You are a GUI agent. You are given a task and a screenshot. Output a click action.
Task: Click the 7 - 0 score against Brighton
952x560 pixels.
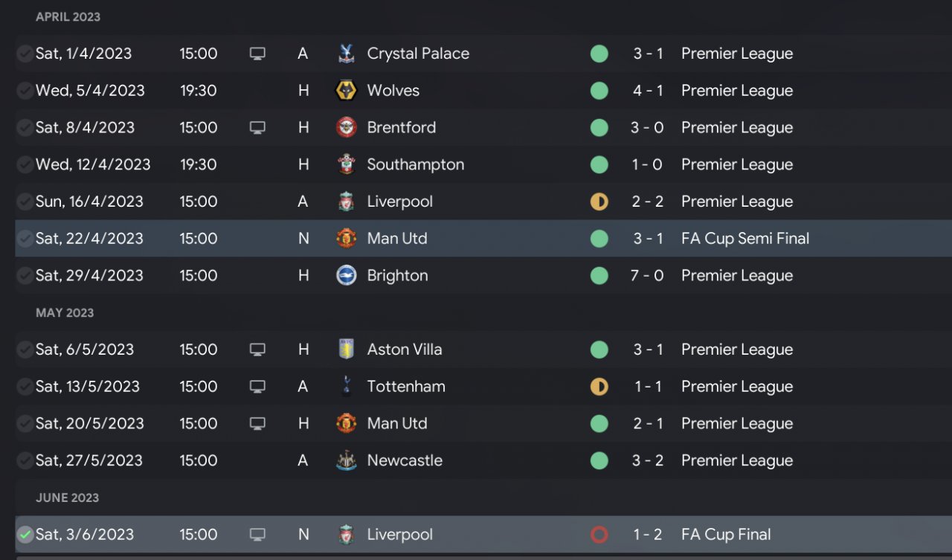[647, 276]
